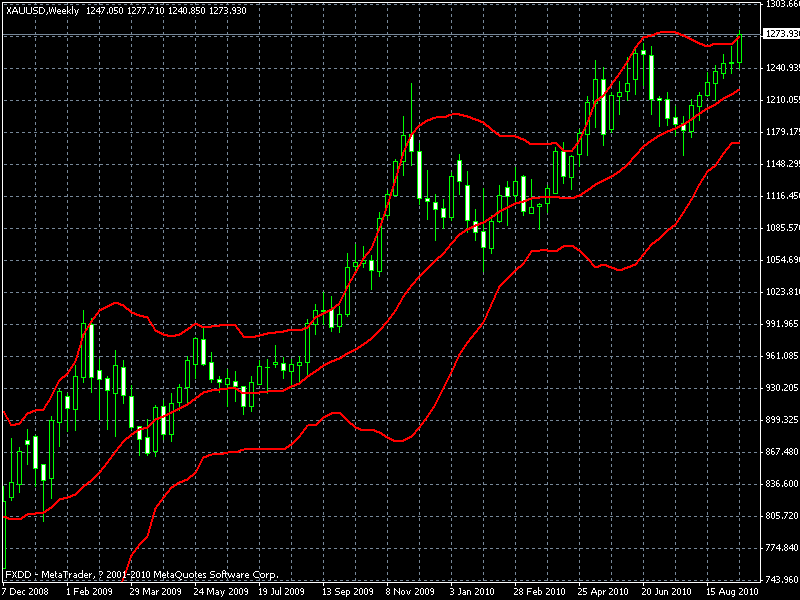
Task: Click the 1023.81 price axis label
Action: (783, 292)
